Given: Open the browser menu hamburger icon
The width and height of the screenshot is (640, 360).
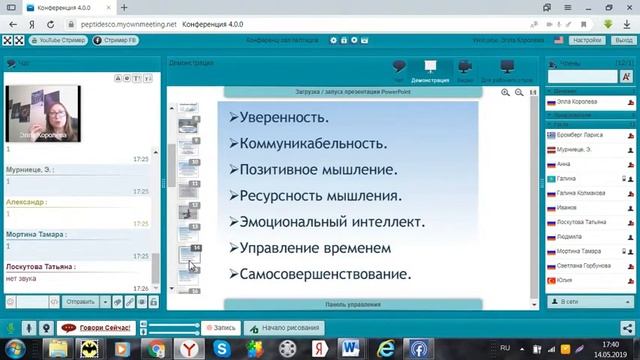Looking at the screenshot, I should [x=568, y=7].
